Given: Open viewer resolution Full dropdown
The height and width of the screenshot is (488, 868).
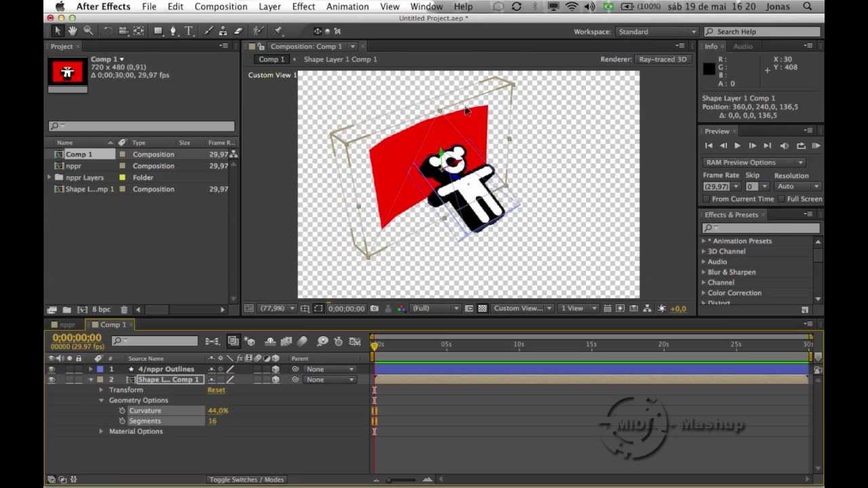Looking at the screenshot, I should [x=435, y=308].
